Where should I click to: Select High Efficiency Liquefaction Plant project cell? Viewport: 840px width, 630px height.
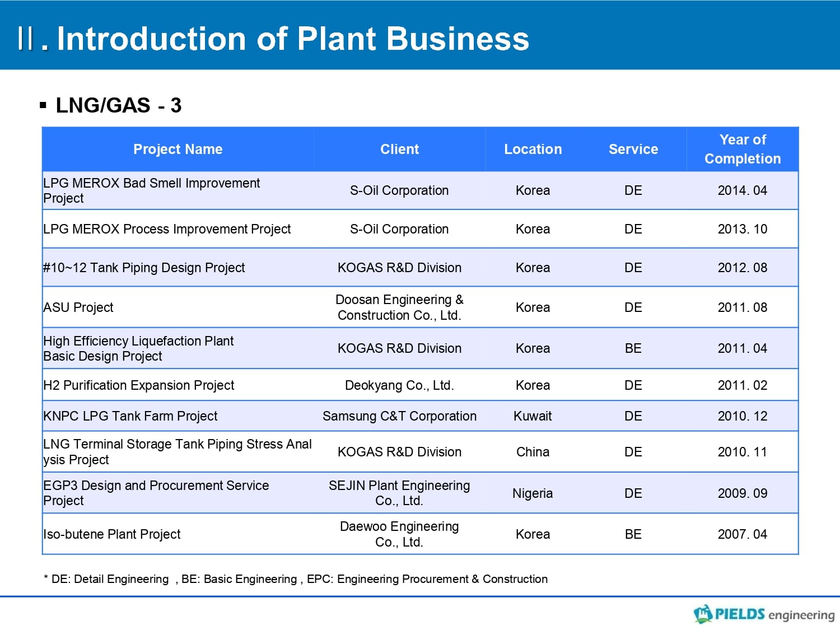pyautogui.click(x=178, y=348)
